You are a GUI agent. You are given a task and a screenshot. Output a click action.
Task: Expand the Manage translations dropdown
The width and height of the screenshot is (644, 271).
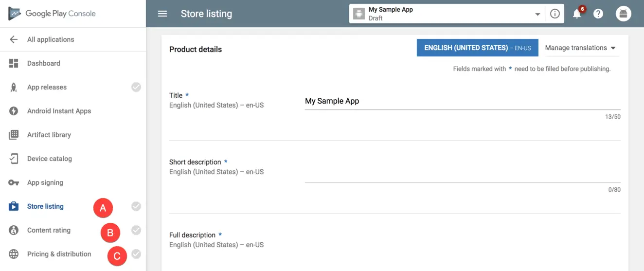tap(580, 48)
